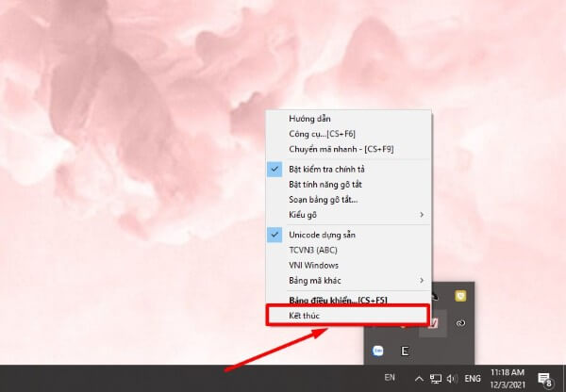566x392 pixels.
Task: Click the Zoom icon in tray overflow
Action: (x=376, y=350)
